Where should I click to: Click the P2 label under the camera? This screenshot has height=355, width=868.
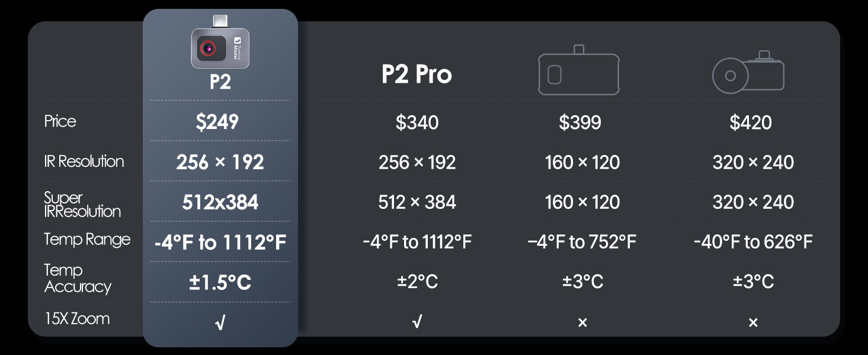click(x=220, y=82)
